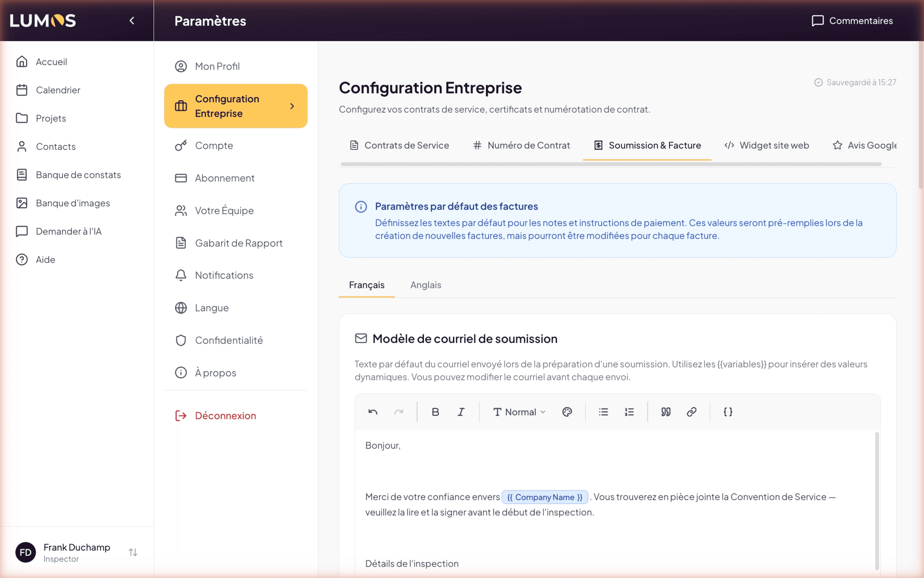Insert a hyperlink
Viewport: 924px width, 578px height.
[691, 412]
